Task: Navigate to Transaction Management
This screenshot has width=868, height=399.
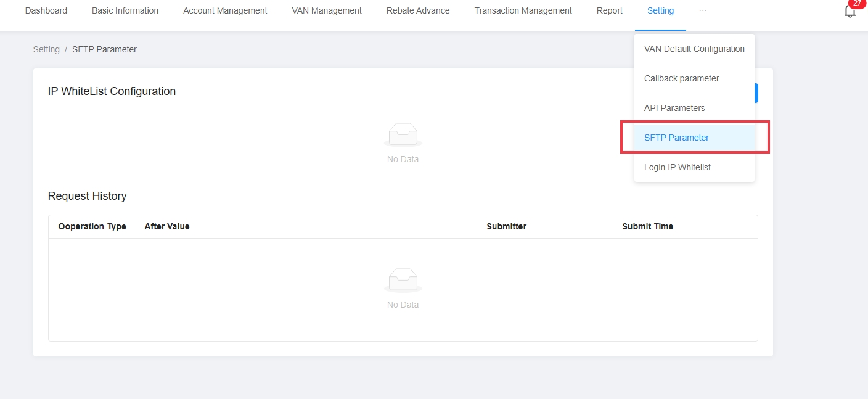Action: [x=523, y=10]
